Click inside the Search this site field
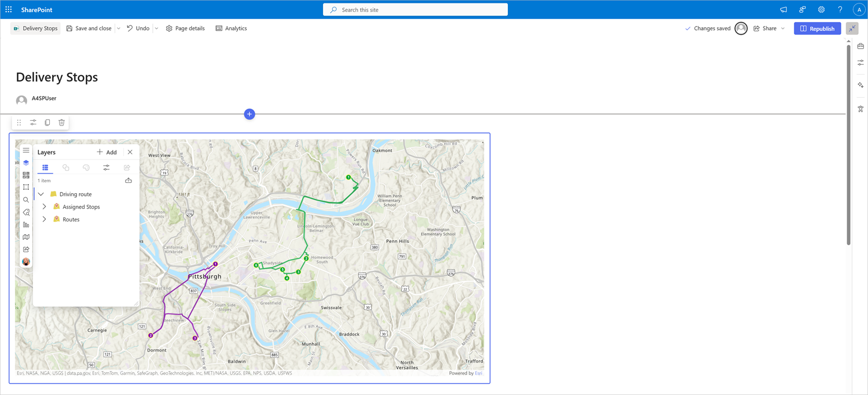Image resolution: width=868 pixels, height=395 pixels. (415, 9)
